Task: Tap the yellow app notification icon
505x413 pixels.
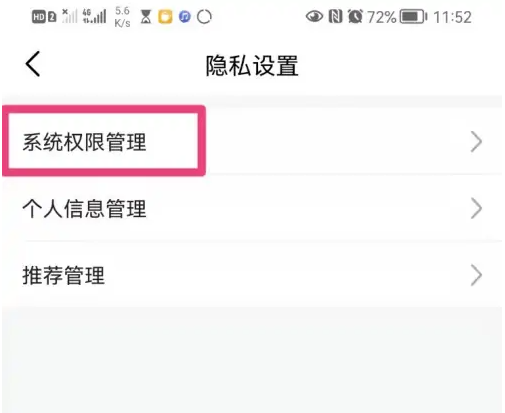Action: tap(165, 17)
